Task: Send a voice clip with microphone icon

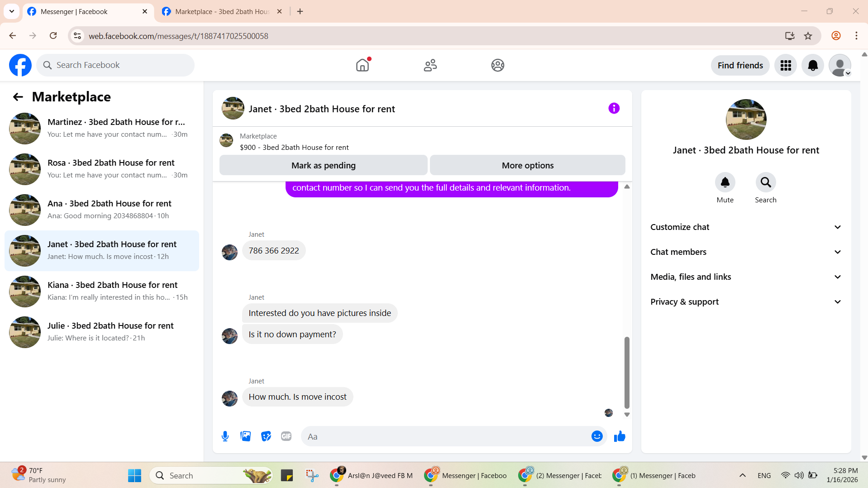Action: point(225,436)
